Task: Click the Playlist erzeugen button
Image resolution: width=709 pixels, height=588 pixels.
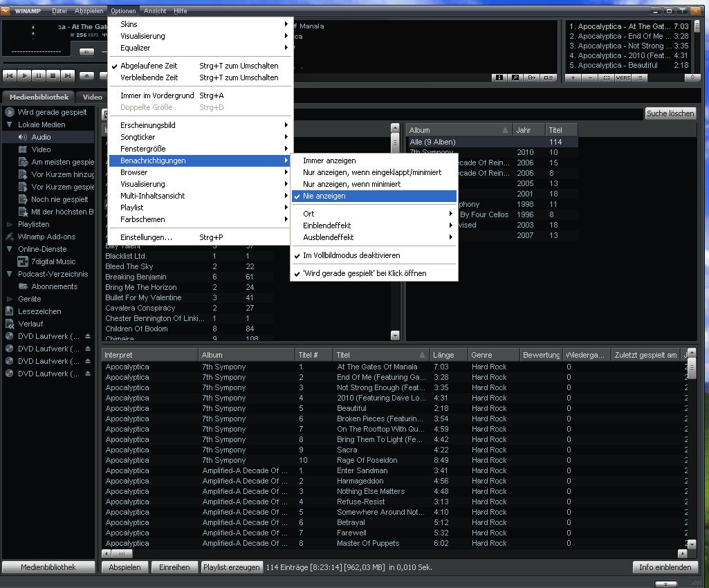Action: click(232, 567)
